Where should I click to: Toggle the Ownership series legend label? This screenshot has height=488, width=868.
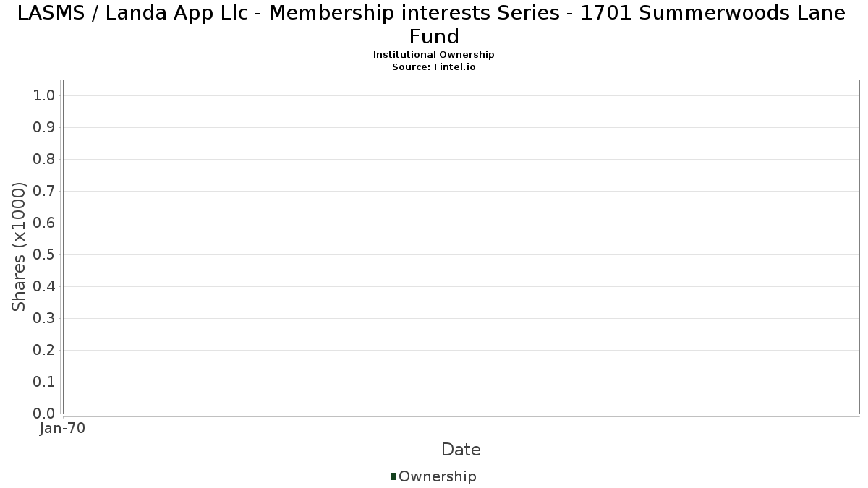coord(437,476)
